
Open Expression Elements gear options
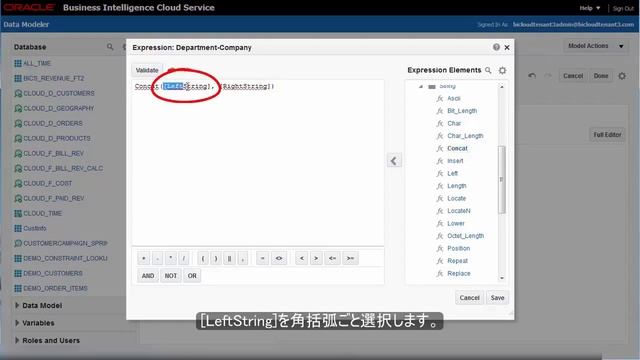pos(502,71)
